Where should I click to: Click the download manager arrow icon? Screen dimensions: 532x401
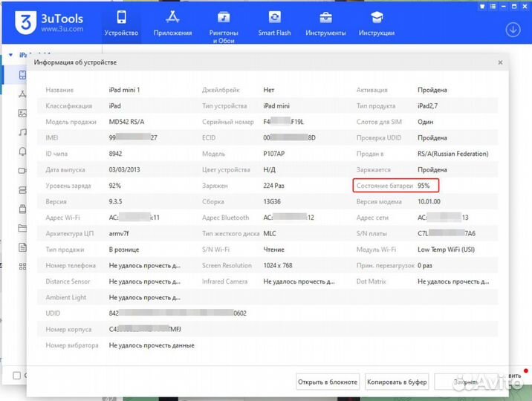pyautogui.click(x=513, y=30)
